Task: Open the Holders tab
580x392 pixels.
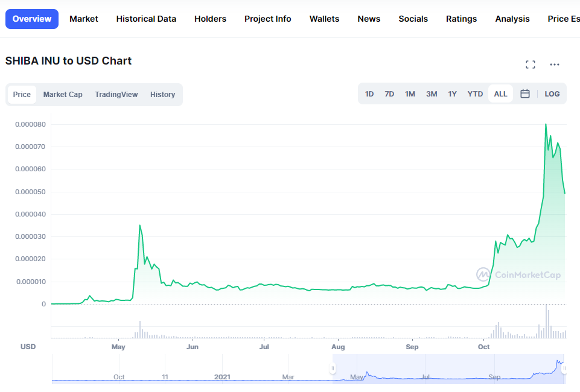Action: [210, 19]
